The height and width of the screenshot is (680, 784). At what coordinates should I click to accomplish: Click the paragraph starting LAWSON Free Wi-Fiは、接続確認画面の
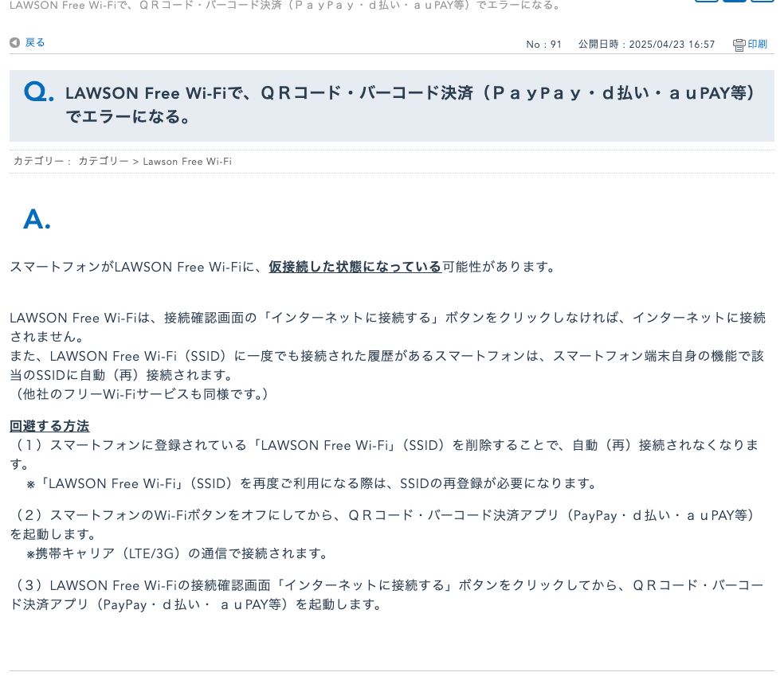(387, 327)
